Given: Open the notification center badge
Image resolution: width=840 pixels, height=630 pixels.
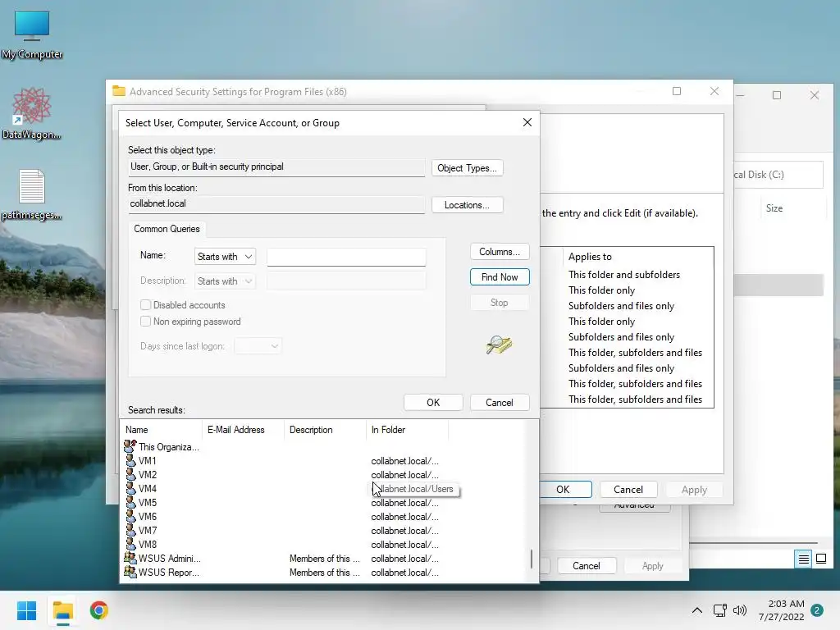Looking at the screenshot, I should pos(817,610).
